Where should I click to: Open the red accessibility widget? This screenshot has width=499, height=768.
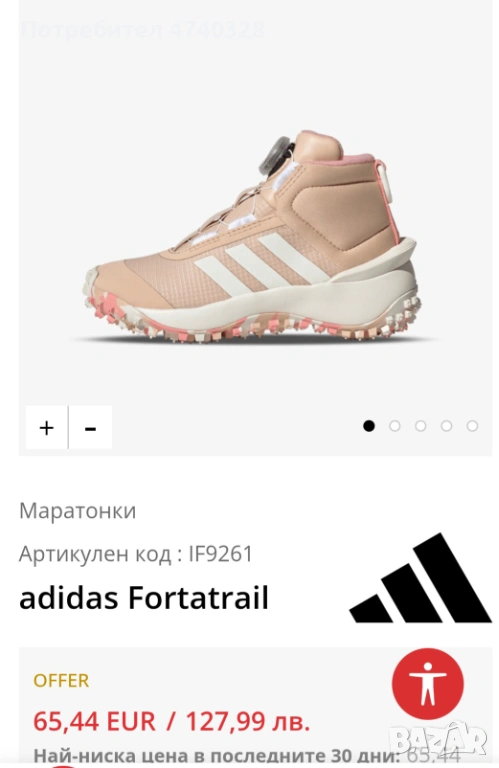coord(428,684)
